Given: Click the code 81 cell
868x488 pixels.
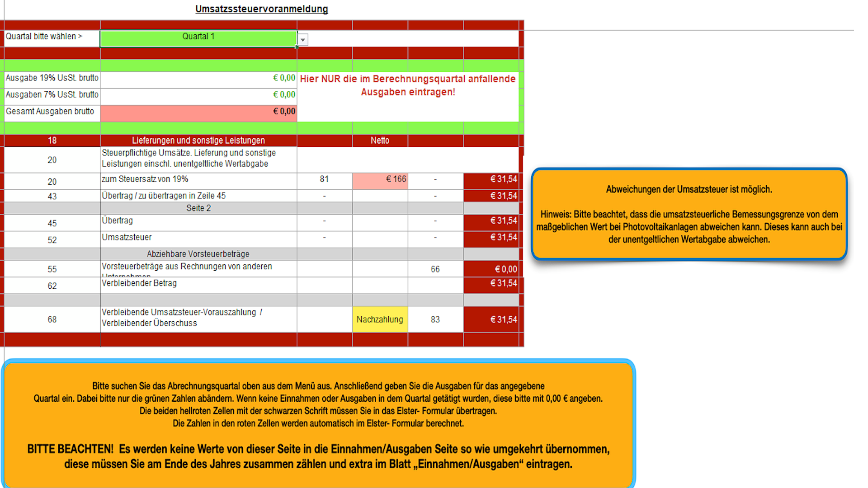Looking at the screenshot, I should 324,180.
